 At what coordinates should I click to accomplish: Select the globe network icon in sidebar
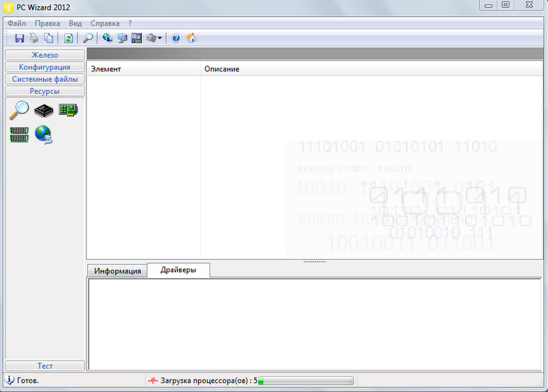click(x=44, y=134)
